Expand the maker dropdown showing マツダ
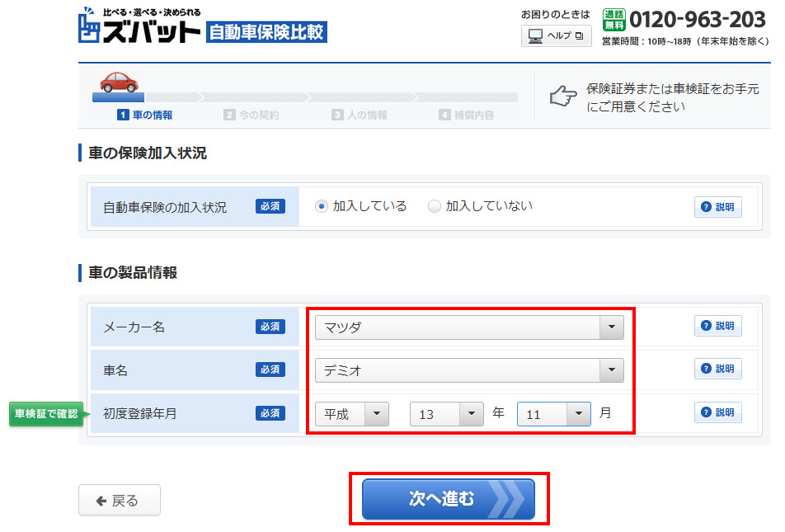Image resolution: width=785 pixels, height=532 pixels. pos(468,327)
